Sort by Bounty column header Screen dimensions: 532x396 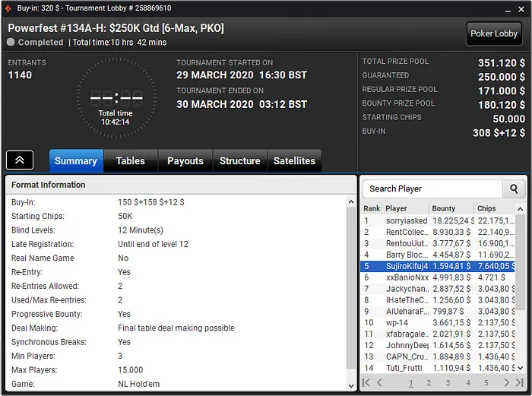pyautogui.click(x=451, y=208)
